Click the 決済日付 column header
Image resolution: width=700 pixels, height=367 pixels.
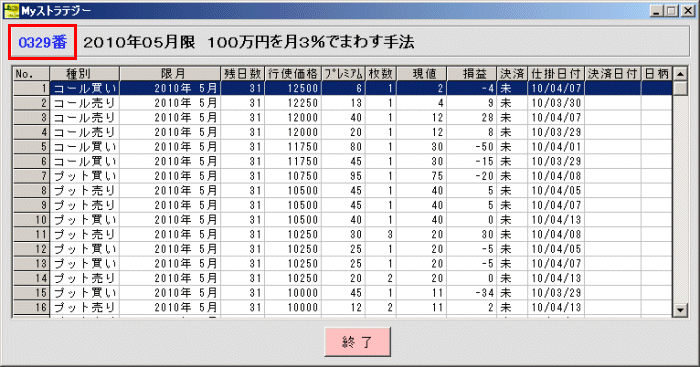coord(613,74)
